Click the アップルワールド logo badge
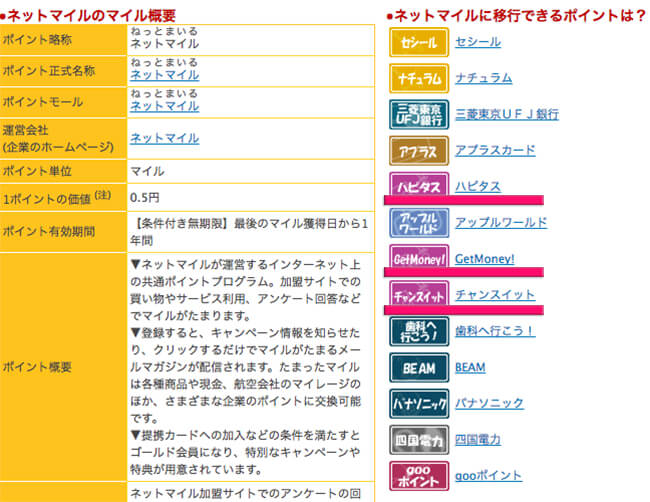Image resolution: width=650 pixels, height=502 pixels. click(x=419, y=223)
